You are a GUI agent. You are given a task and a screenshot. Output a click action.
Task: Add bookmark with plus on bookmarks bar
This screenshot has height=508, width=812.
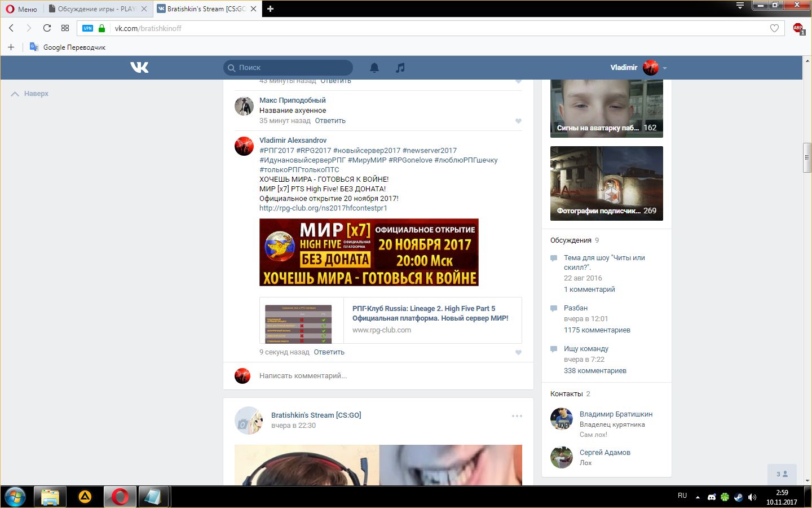click(x=11, y=47)
